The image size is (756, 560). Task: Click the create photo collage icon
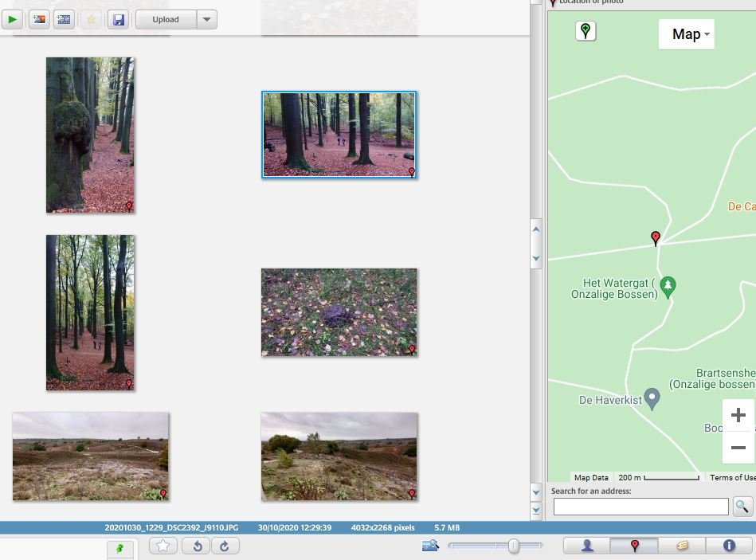[x=38, y=19]
